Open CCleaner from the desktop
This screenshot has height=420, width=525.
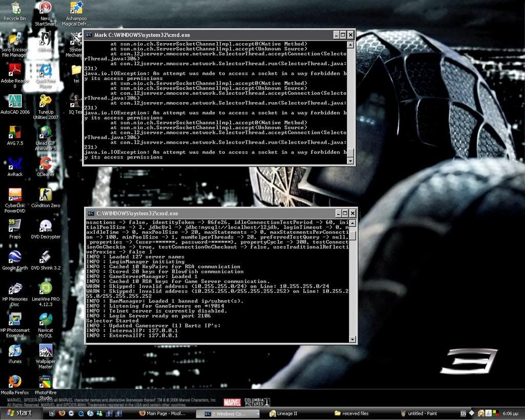pos(45,164)
